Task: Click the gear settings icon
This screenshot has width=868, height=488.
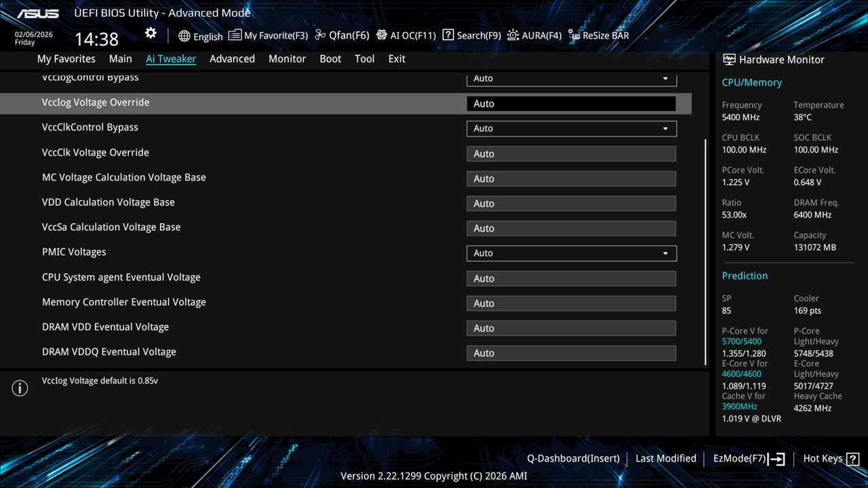Action: click(x=150, y=33)
